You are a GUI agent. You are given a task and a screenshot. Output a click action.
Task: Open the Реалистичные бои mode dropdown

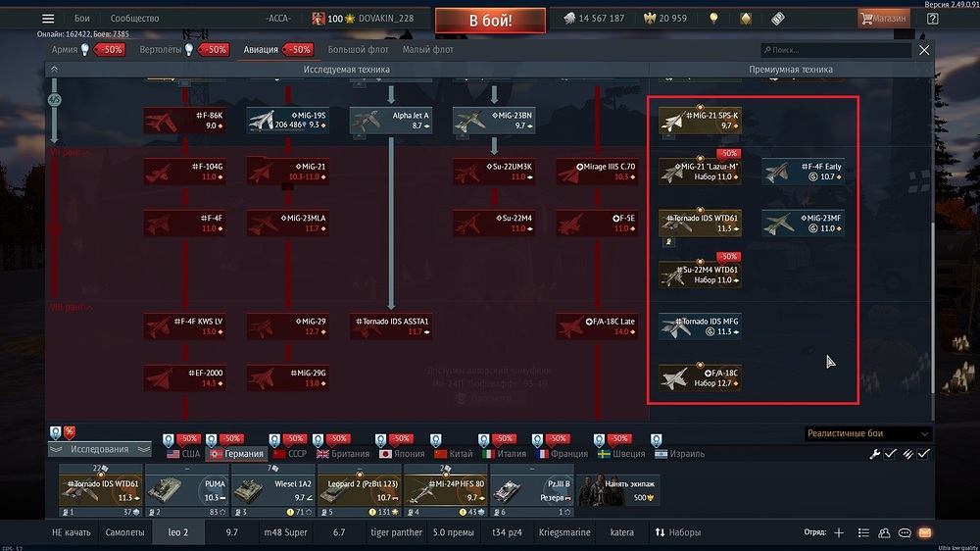click(x=867, y=433)
